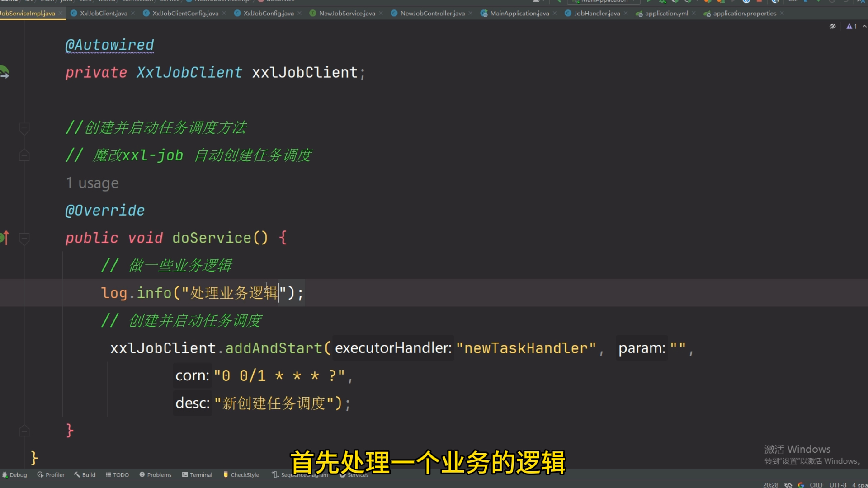Open the Problems tool window
This screenshot has width=868, height=488.
tap(155, 475)
